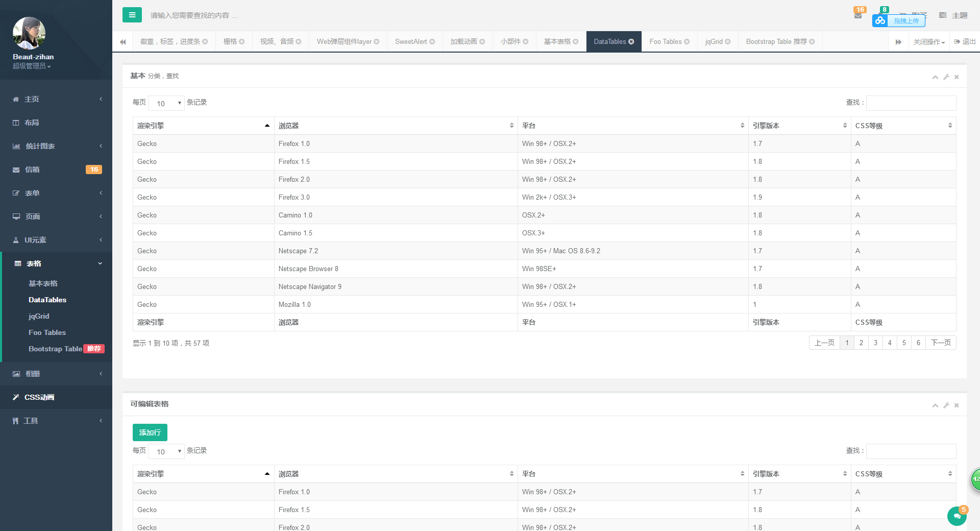Open the 超级管理员 user dropdown

coord(32,66)
